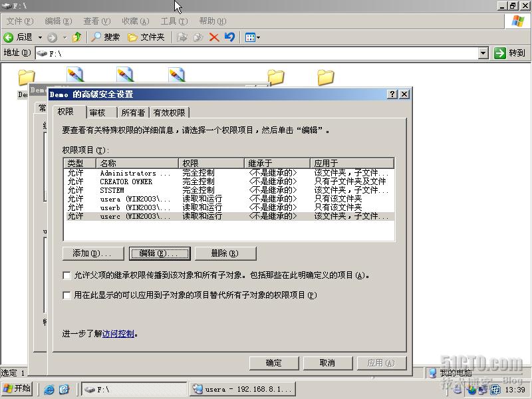
Task: Select the 权限 tab
Action: coord(69,112)
